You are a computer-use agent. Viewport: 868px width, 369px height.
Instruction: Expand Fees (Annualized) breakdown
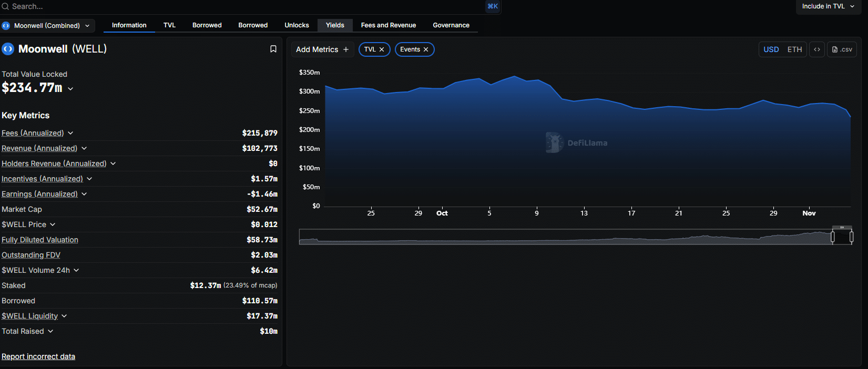pyautogui.click(x=70, y=133)
